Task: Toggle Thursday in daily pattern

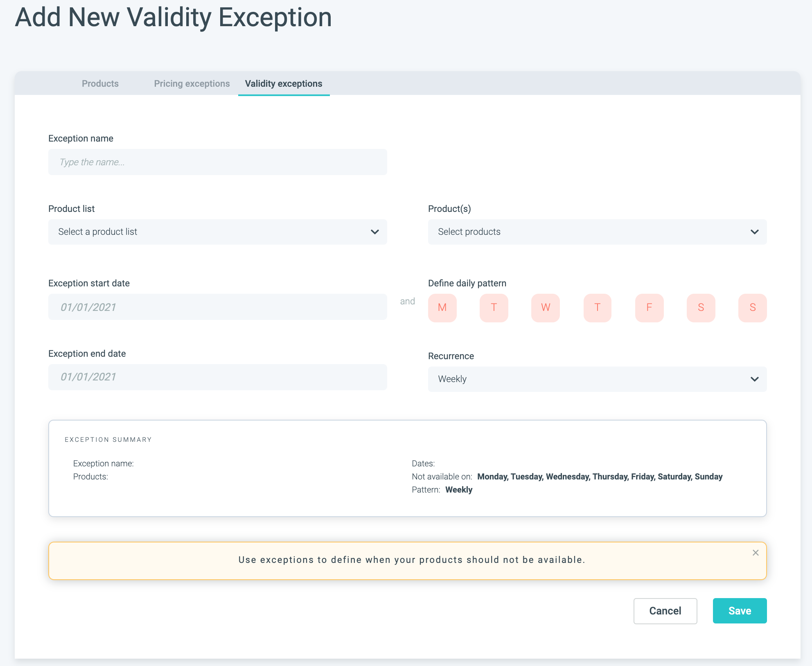Action: 597,308
